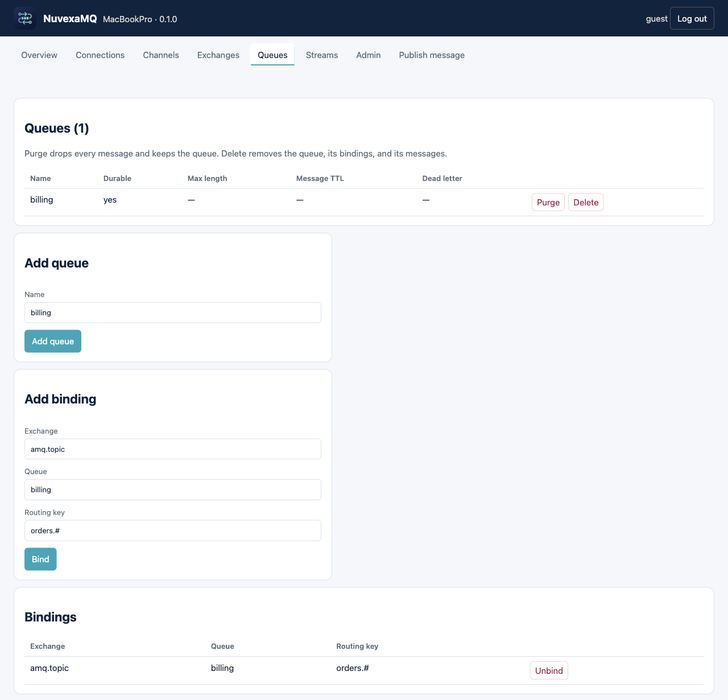Click the Max length column header
Screen dimensions: 728x700
click(x=207, y=179)
